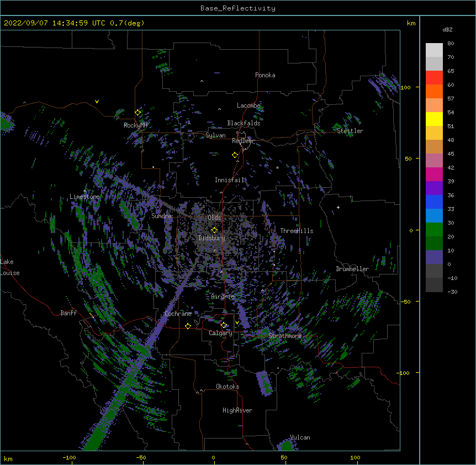476x465 pixels.
Task: Select the Okotoks label
Action: coord(228,387)
